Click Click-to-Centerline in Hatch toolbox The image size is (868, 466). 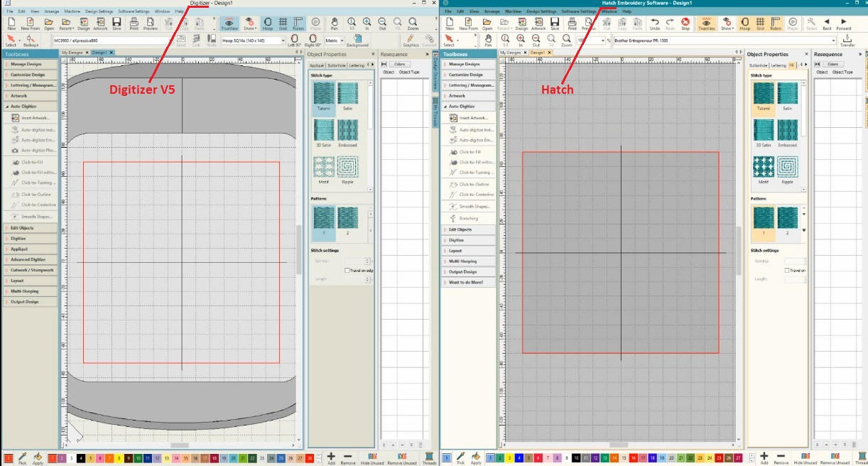[476, 195]
